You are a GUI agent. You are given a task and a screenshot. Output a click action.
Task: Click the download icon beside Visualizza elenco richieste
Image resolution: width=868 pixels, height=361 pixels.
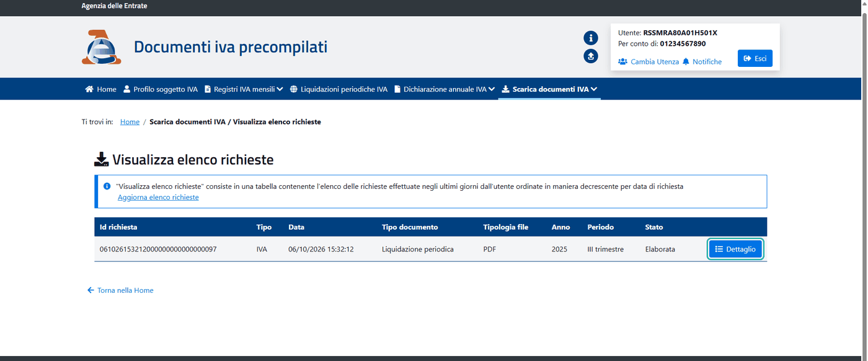[x=101, y=160]
